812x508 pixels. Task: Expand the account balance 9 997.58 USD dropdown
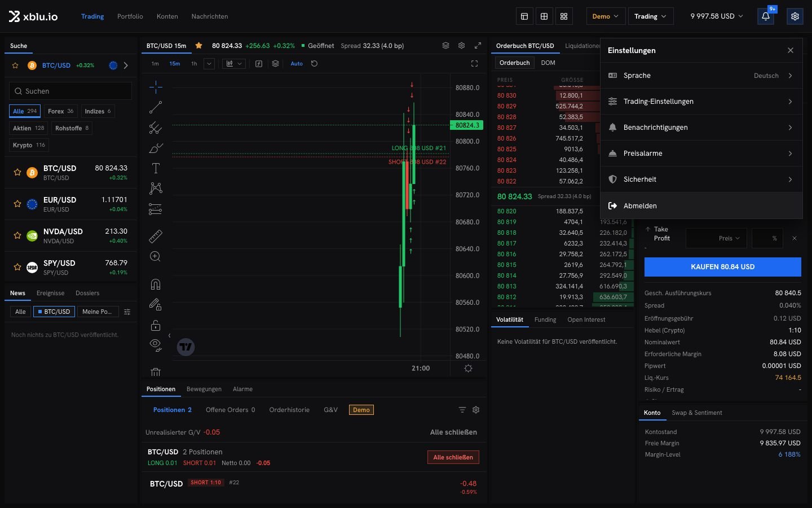[717, 16]
